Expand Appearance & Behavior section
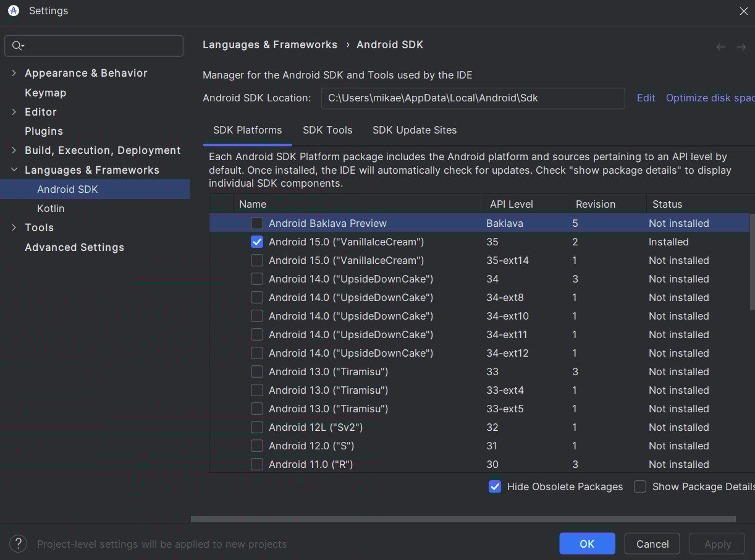The image size is (755, 560). tap(14, 73)
